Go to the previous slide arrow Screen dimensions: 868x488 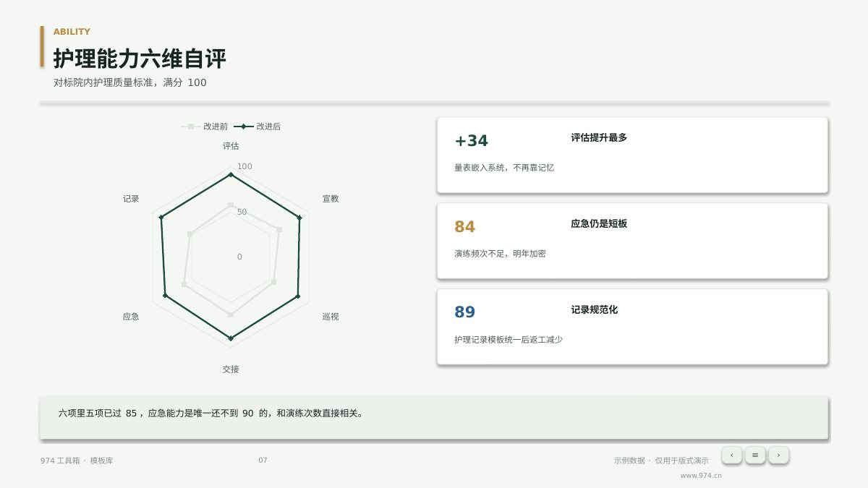pyautogui.click(x=732, y=455)
